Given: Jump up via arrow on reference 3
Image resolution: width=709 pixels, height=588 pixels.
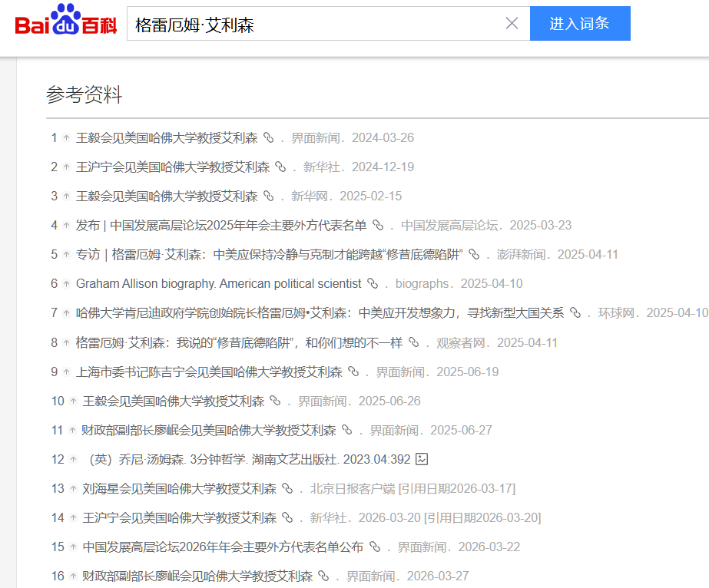Looking at the screenshot, I should click(x=67, y=197).
